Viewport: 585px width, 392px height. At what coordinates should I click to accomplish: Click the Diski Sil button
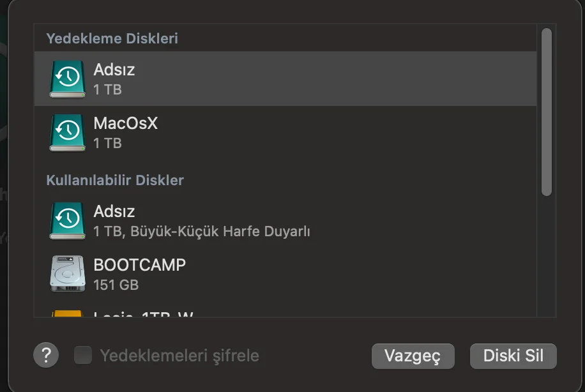pyautogui.click(x=513, y=356)
